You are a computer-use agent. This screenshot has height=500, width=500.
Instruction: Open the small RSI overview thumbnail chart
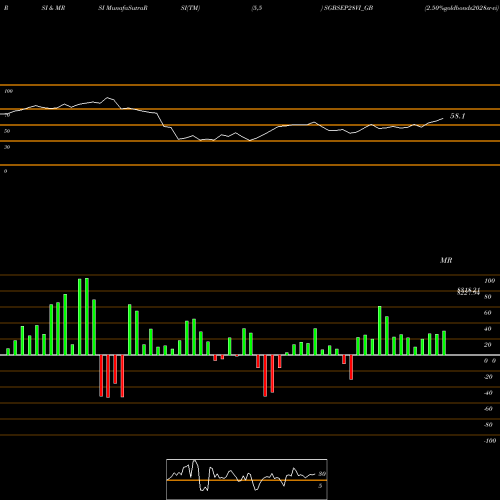coord(247,479)
